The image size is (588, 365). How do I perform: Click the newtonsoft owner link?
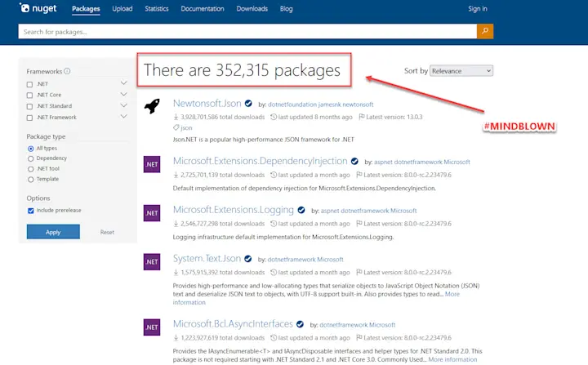coord(358,105)
